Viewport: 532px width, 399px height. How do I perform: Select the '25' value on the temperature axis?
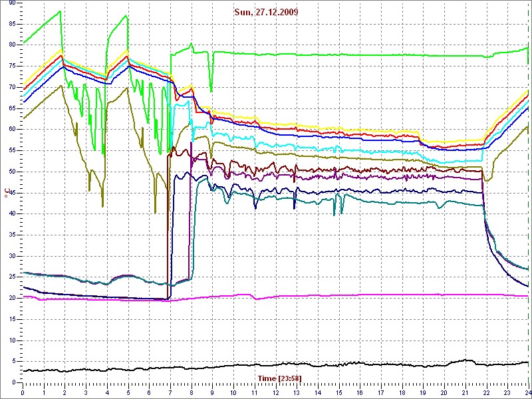12,277
